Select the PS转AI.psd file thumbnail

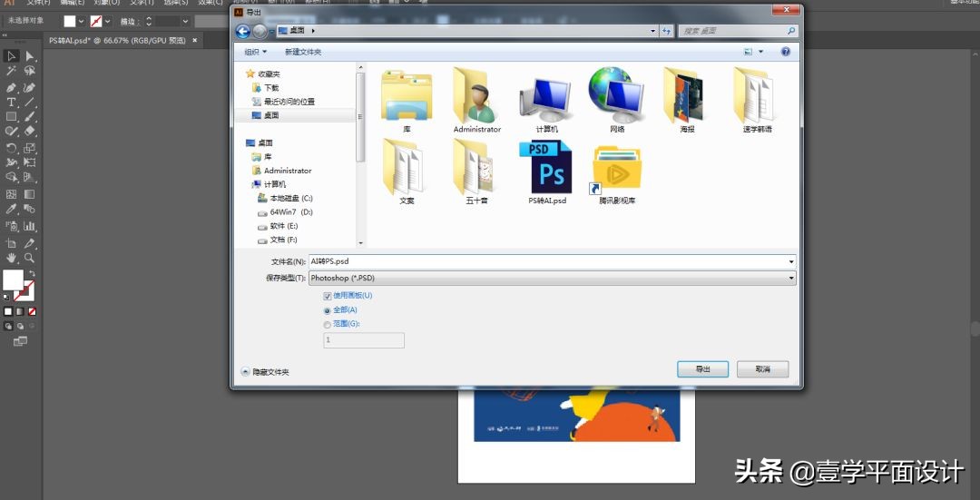[x=547, y=172]
